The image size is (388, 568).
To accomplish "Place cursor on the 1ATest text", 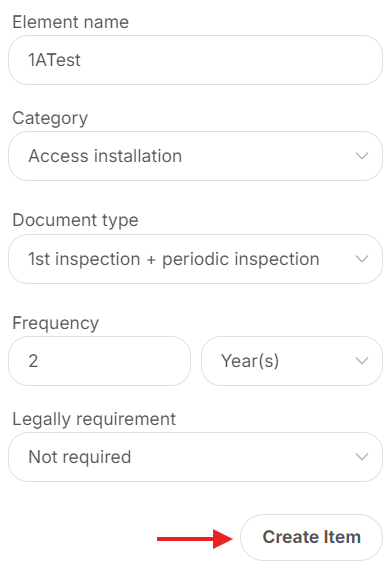I will [54, 60].
